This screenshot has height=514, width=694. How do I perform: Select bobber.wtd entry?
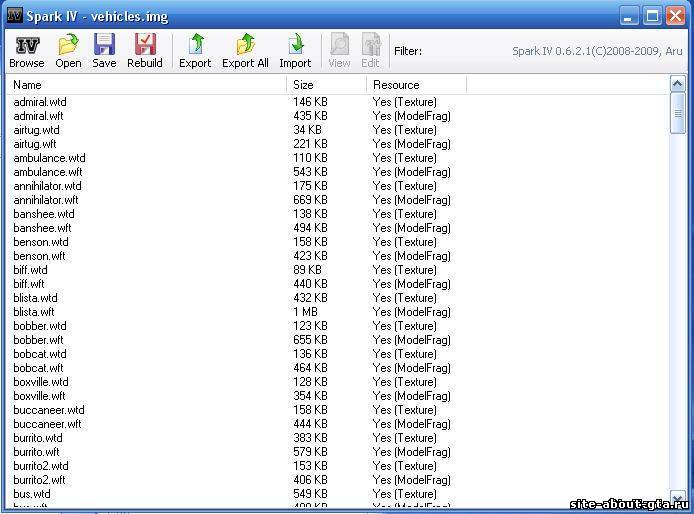click(40, 326)
